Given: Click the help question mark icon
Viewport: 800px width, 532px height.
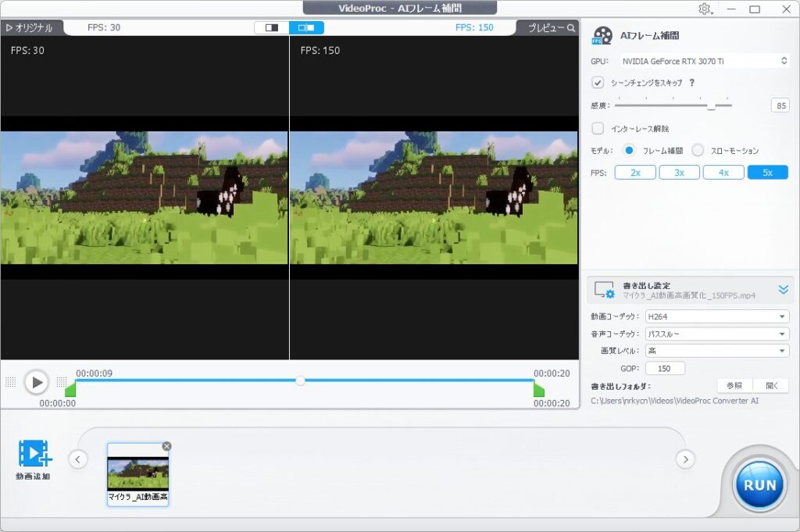Looking at the screenshot, I should (692, 82).
